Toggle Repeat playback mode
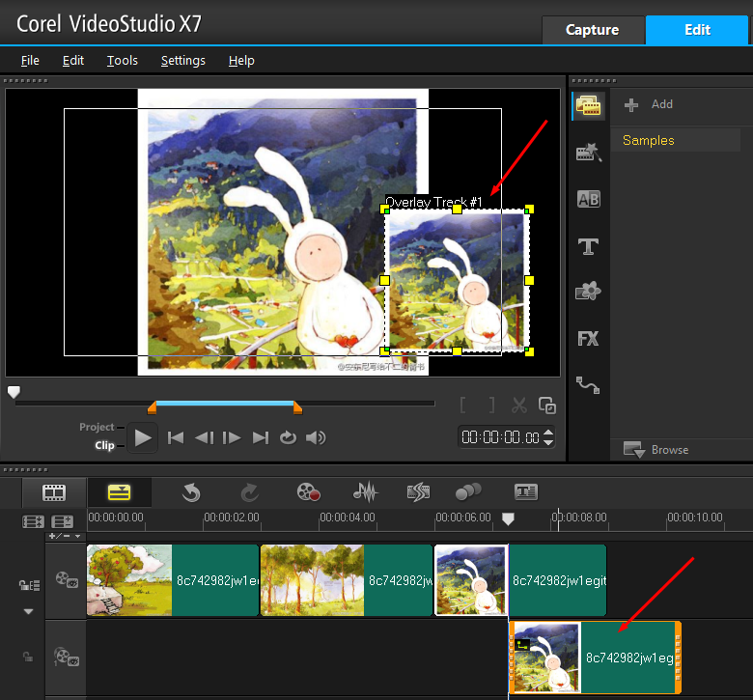This screenshot has height=700, width=753. tap(288, 437)
